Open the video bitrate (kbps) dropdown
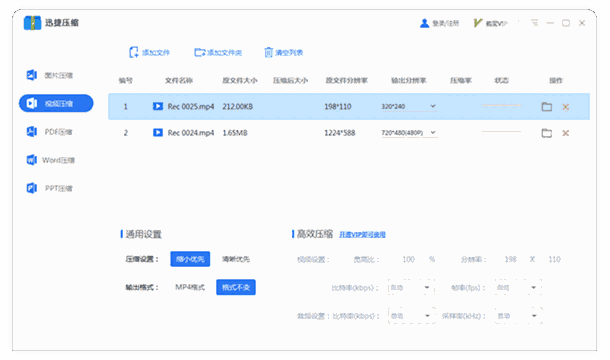The height and width of the screenshot is (360, 610). (x=411, y=288)
